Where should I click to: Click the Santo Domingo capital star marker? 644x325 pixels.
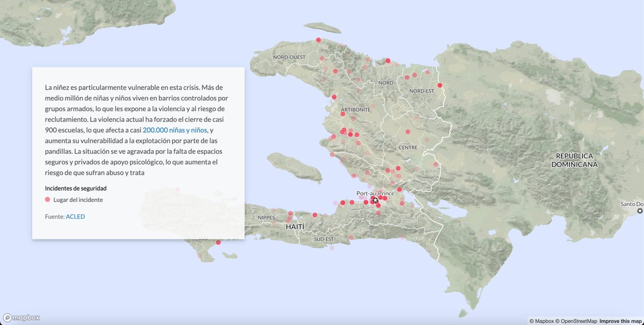[640, 211]
